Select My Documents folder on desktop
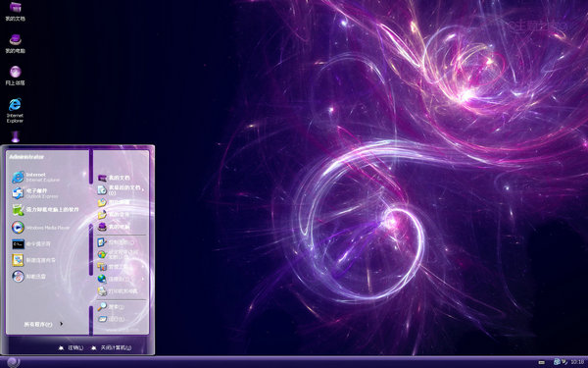 tap(15, 11)
